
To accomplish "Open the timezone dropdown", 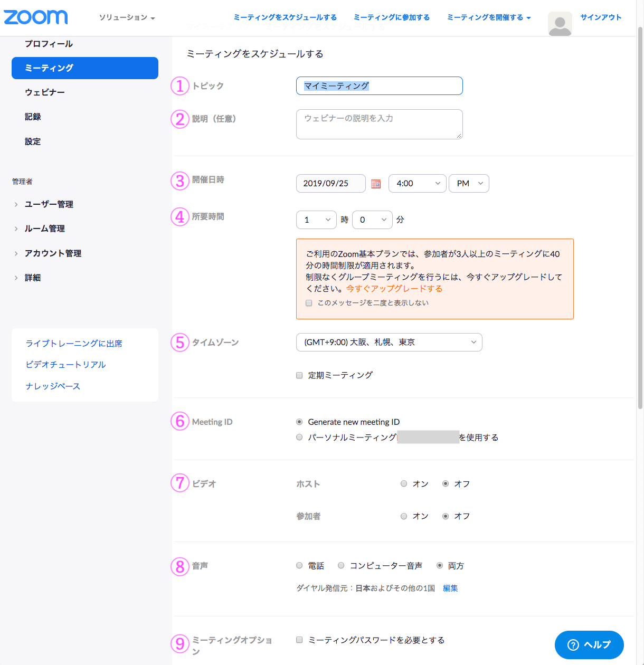I will (x=389, y=343).
